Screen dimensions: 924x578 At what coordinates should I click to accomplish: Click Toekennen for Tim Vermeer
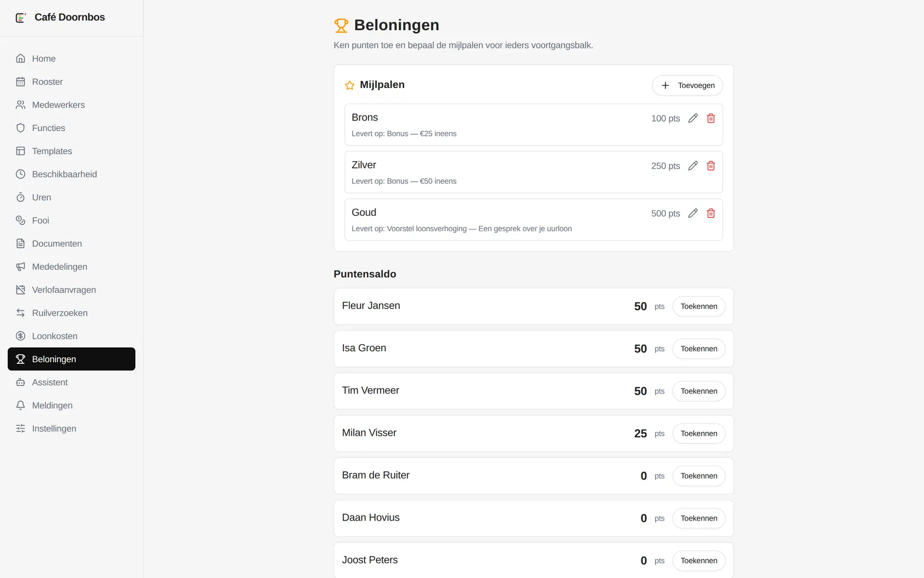(x=699, y=391)
